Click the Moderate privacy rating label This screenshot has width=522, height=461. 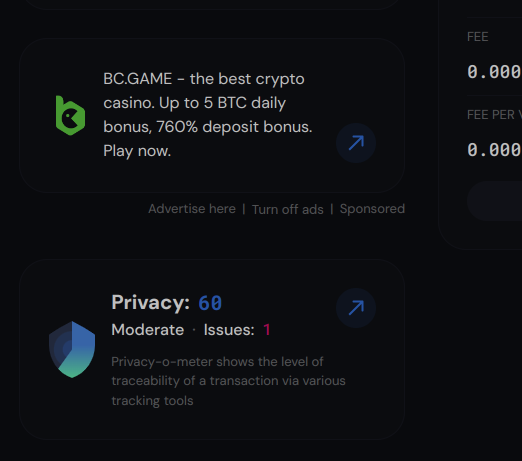pos(148,330)
